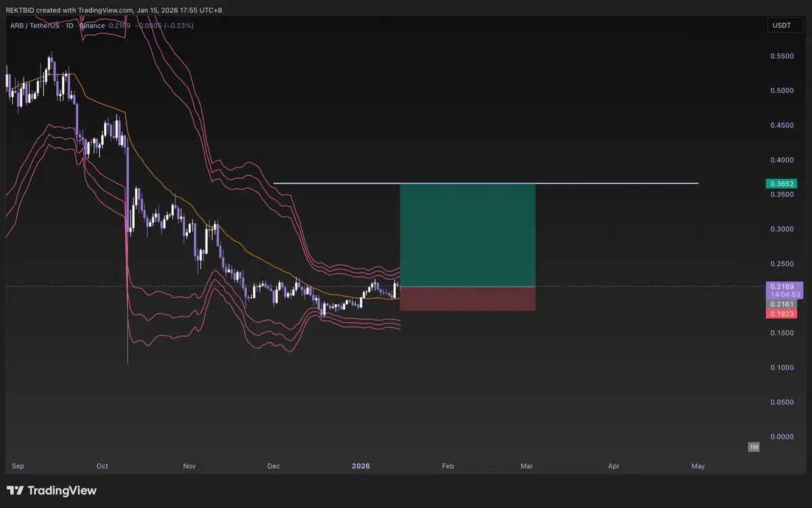Click the 1M badge near the price axis
The height and width of the screenshot is (508, 812).
click(754, 447)
